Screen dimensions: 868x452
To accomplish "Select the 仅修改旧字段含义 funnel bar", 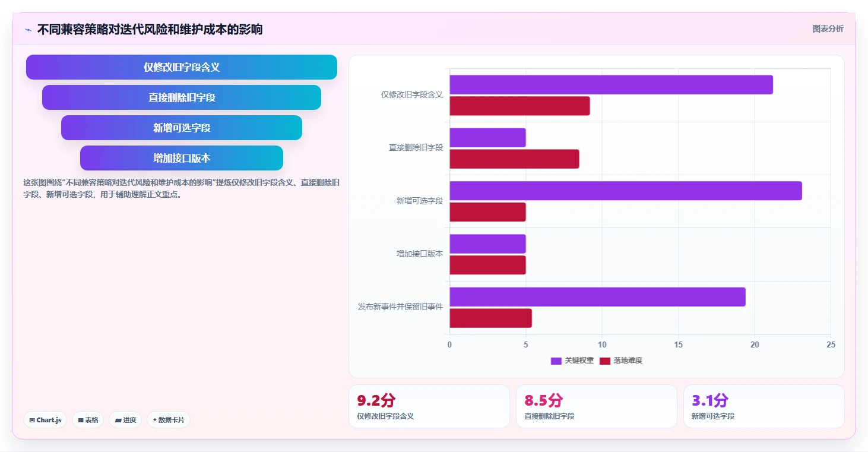I will point(182,67).
